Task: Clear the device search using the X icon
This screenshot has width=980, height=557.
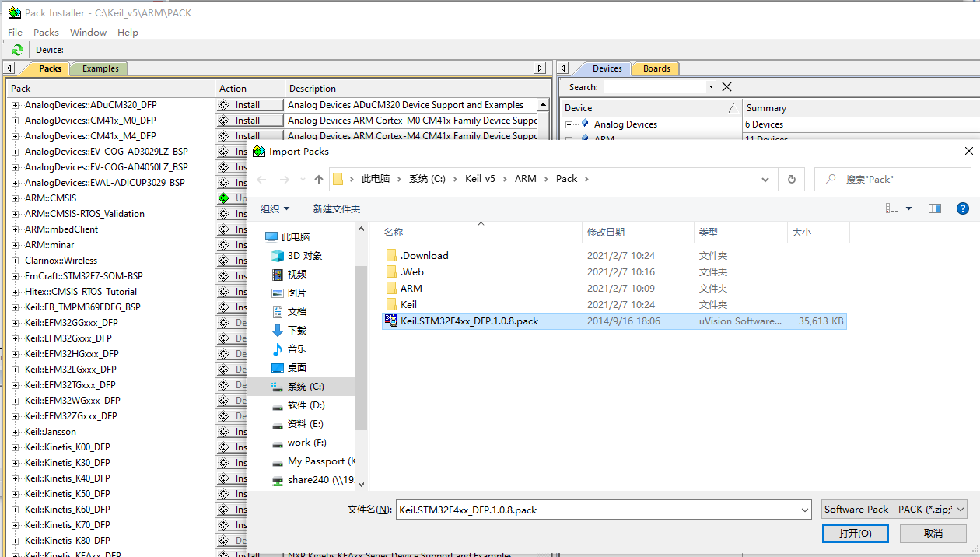Action: [726, 86]
